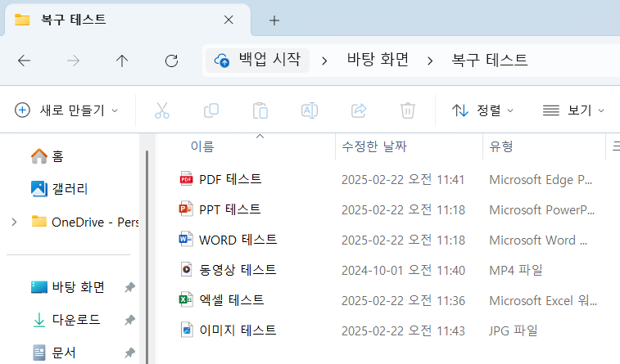620x364 pixels.
Task: Click the date 2025-02-22 오전 11:36
Action: point(403,301)
